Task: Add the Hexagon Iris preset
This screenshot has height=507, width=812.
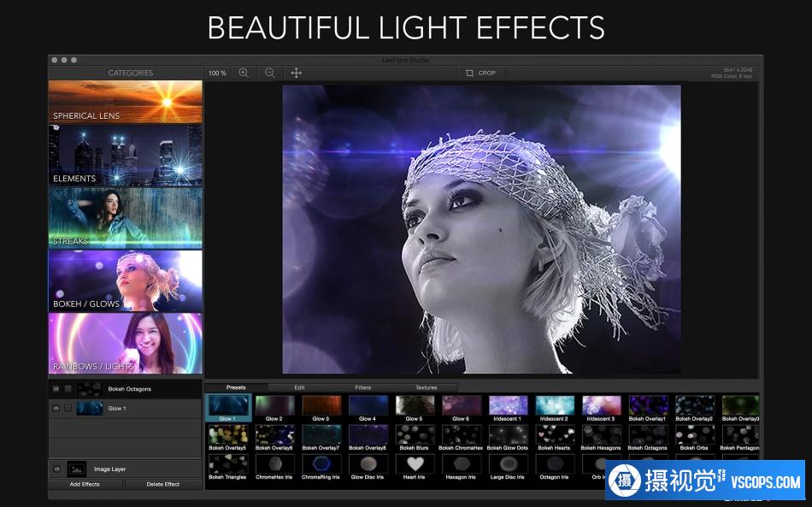Action: (x=461, y=467)
